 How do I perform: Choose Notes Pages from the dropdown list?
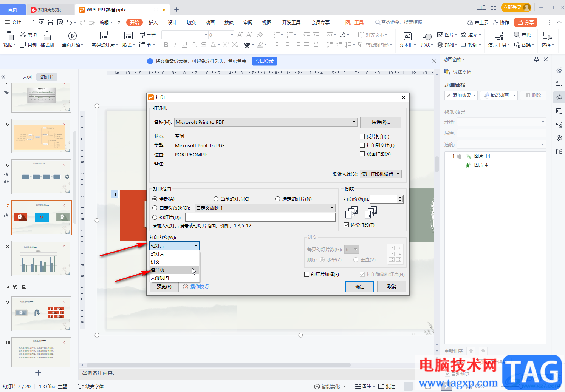click(x=174, y=270)
